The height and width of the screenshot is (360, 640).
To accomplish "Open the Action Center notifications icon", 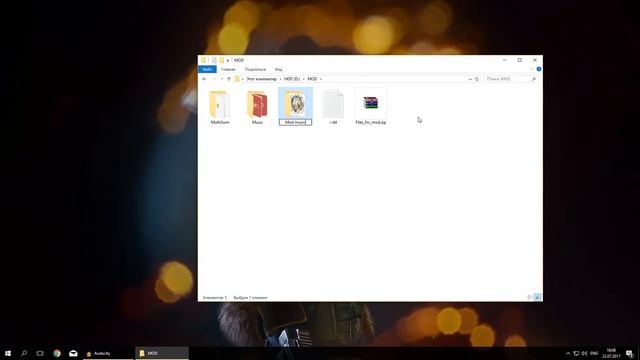I will point(630,353).
